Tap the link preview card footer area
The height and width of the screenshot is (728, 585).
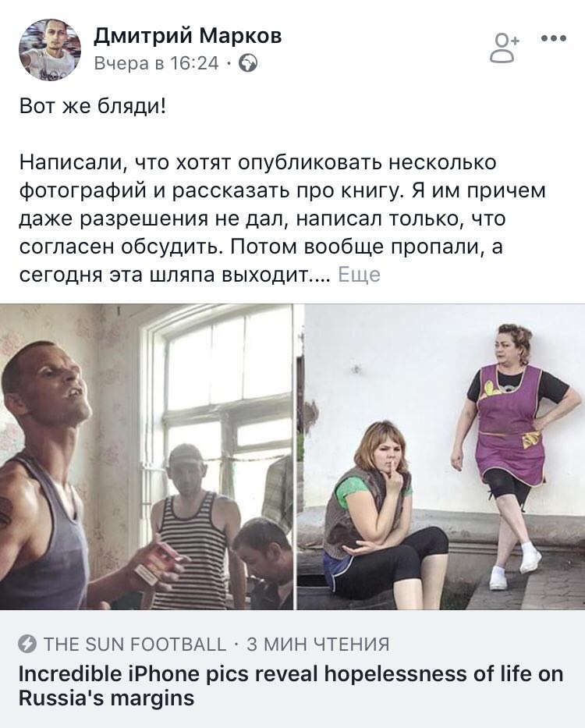[x=292, y=669]
